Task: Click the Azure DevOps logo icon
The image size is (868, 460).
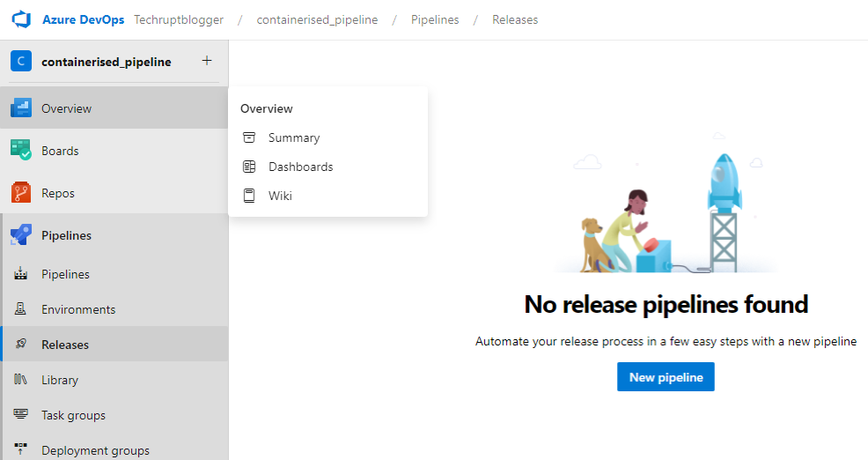Action: click(x=21, y=19)
